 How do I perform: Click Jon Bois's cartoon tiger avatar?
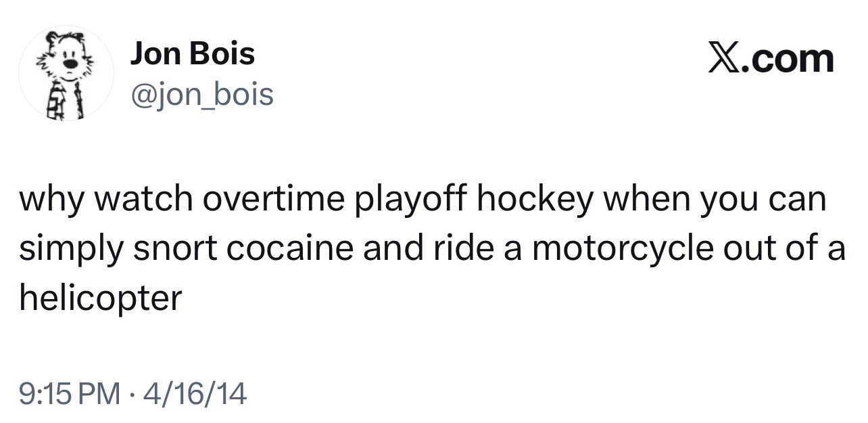(x=66, y=74)
